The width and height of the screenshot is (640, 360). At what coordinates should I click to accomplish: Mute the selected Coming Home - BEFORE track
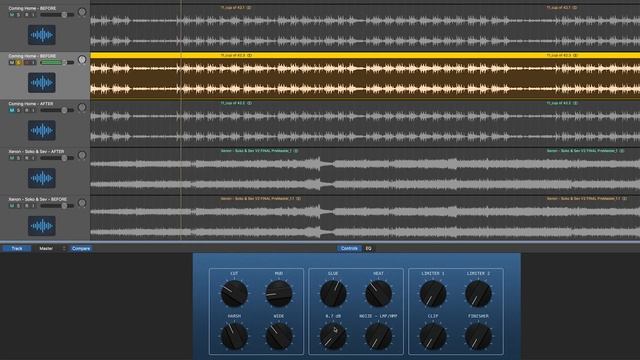pyautogui.click(x=11, y=62)
